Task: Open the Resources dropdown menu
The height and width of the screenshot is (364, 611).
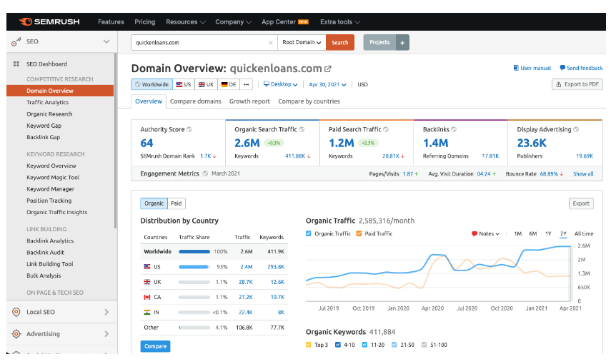Action: pos(186,22)
